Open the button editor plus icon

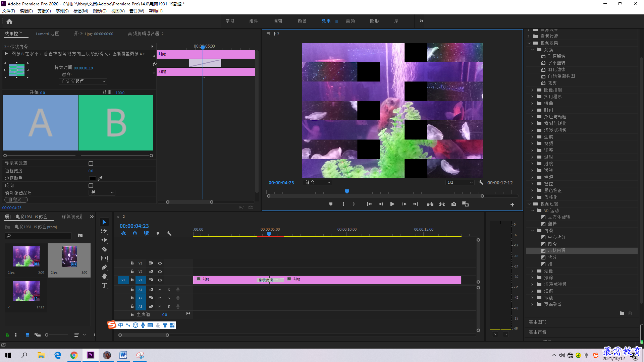tap(512, 204)
